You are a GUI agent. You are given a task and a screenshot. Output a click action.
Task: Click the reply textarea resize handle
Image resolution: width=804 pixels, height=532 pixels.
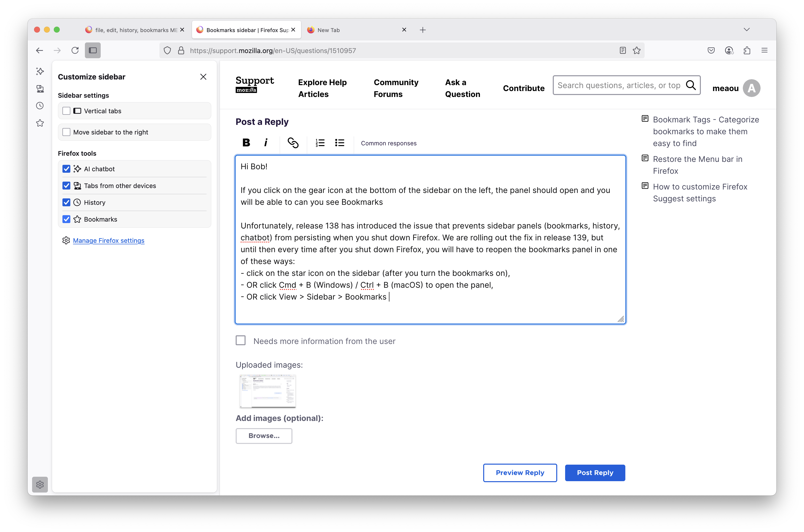point(621,319)
